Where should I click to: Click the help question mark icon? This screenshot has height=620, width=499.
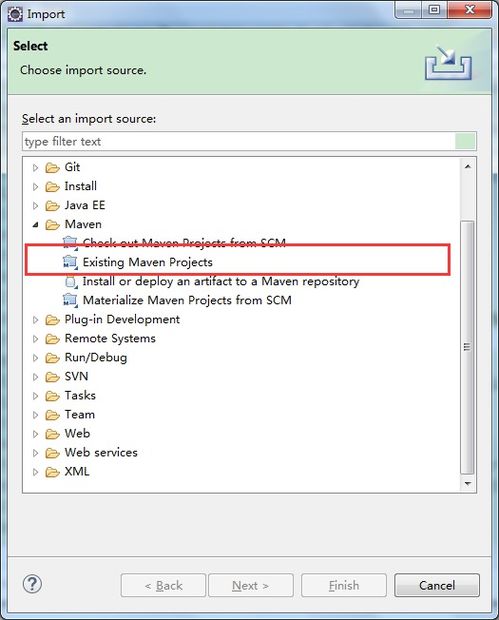coord(32,584)
